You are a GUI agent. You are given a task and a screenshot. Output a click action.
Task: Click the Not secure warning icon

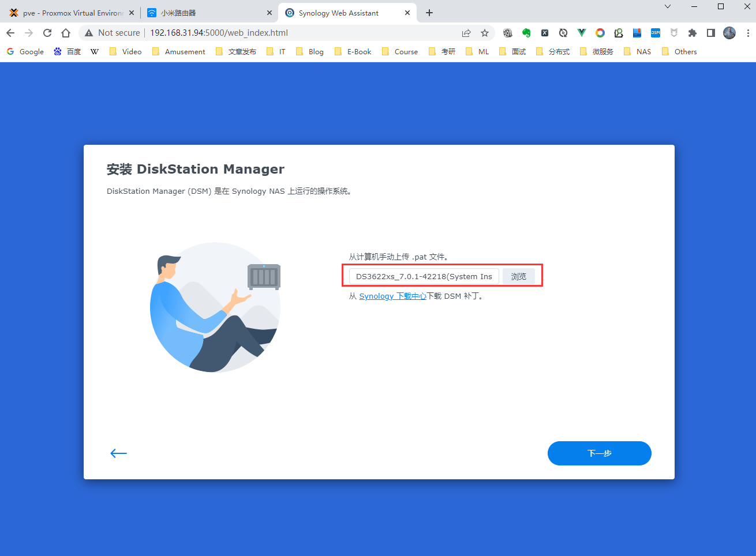pos(89,33)
